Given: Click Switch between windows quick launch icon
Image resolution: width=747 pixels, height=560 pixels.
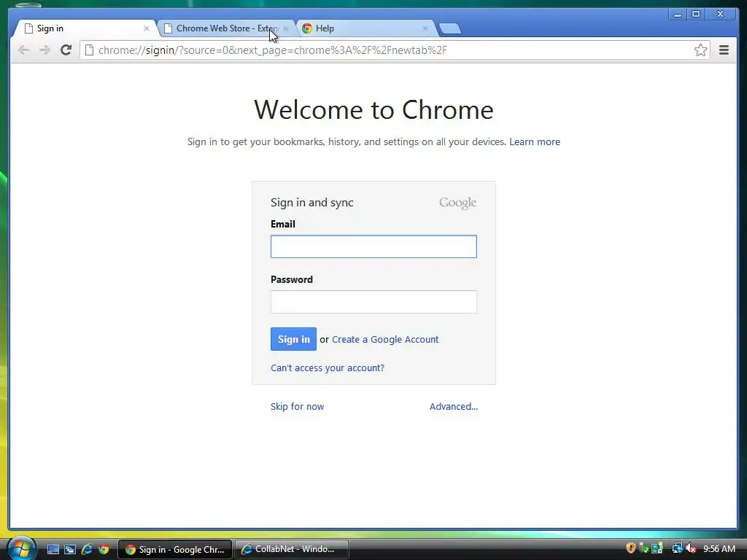Looking at the screenshot, I should tap(69, 550).
